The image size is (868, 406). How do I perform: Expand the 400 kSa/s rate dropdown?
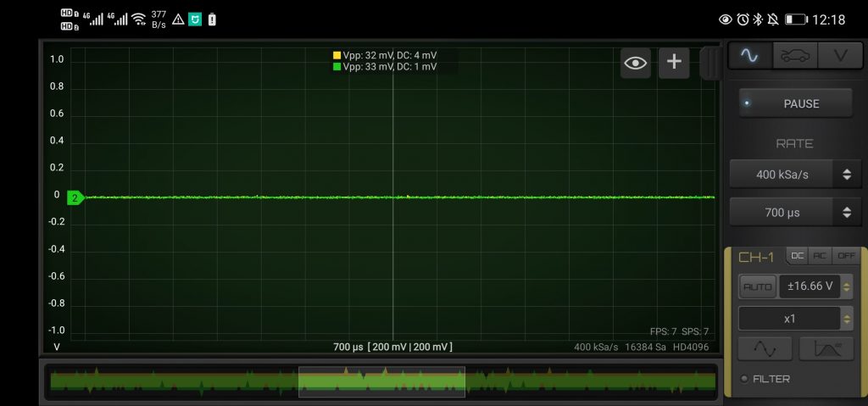coord(792,175)
